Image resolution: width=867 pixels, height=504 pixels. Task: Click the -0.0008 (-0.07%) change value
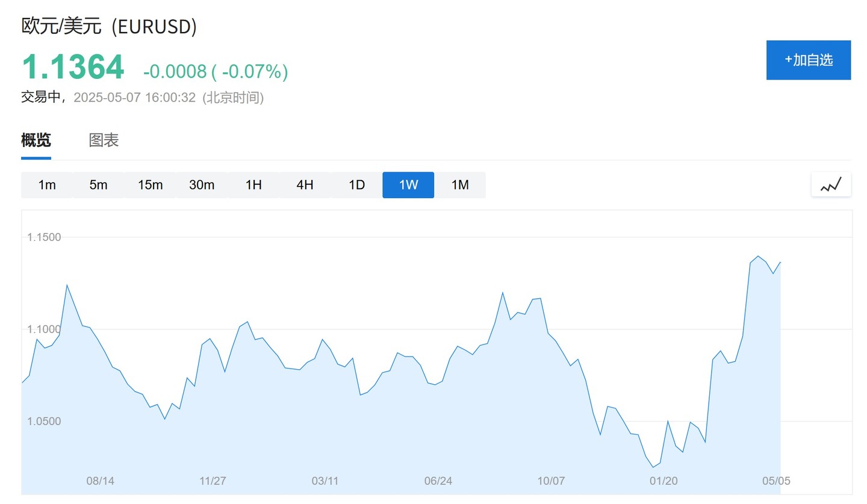point(216,72)
